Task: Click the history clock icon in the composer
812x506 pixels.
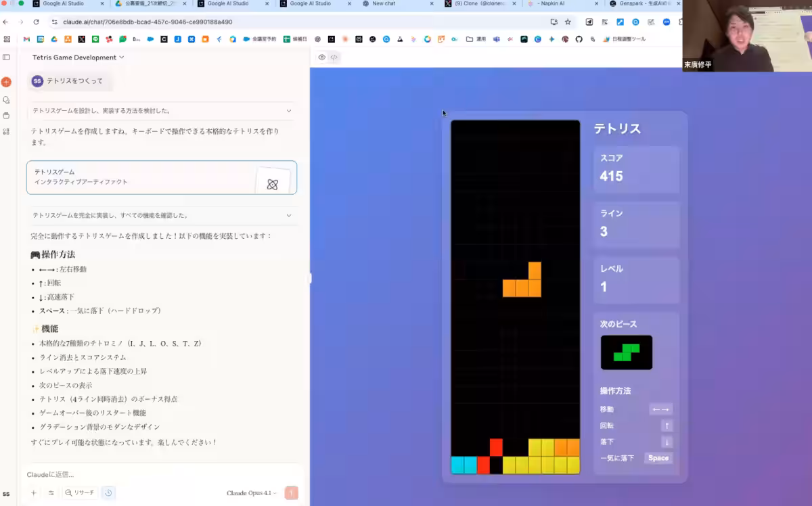Action: 108,492
